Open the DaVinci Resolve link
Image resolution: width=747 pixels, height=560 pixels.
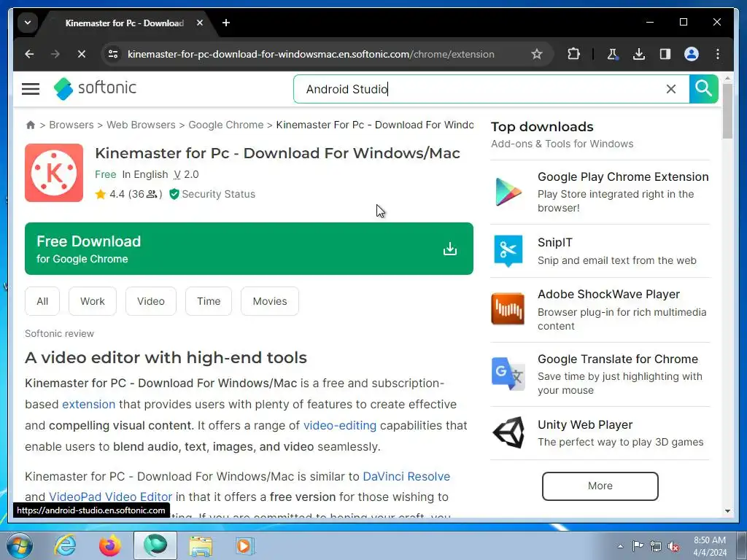point(406,476)
